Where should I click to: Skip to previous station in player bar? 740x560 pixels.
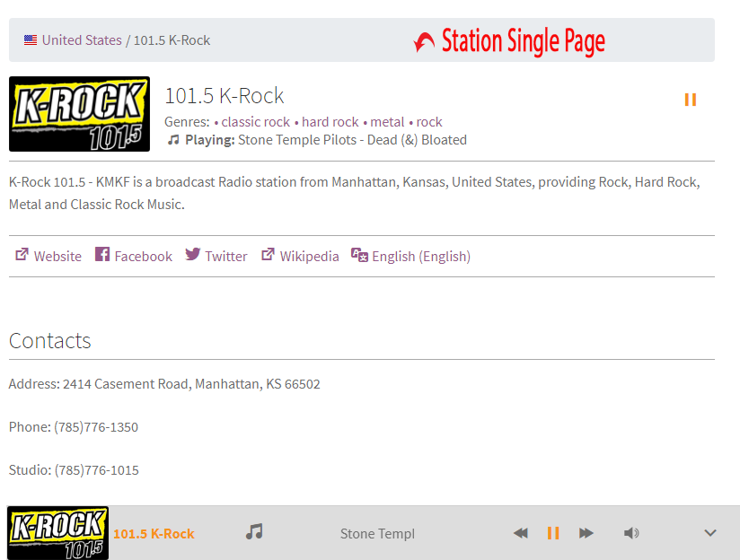coord(521,533)
